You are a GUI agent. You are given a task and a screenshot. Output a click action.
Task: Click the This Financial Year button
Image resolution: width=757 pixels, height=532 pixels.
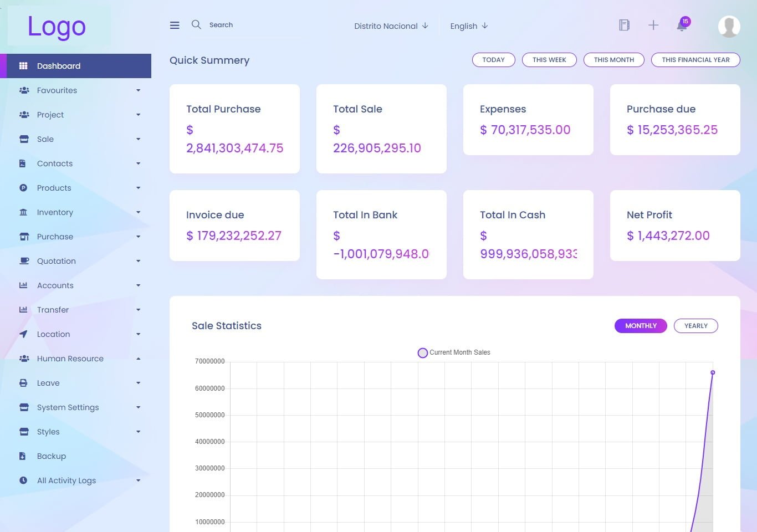695,60
